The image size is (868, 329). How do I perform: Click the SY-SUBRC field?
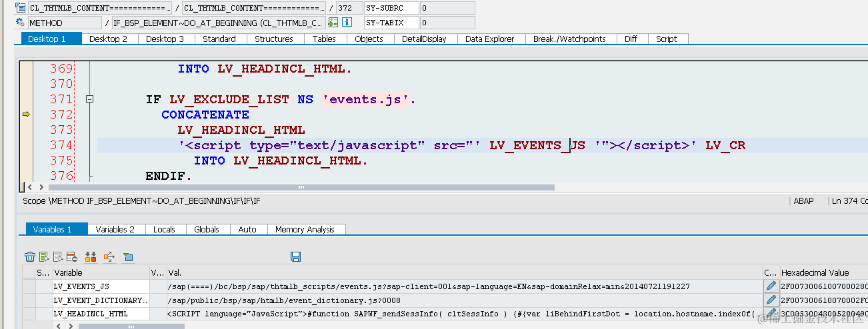pyautogui.click(x=392, y=8)
